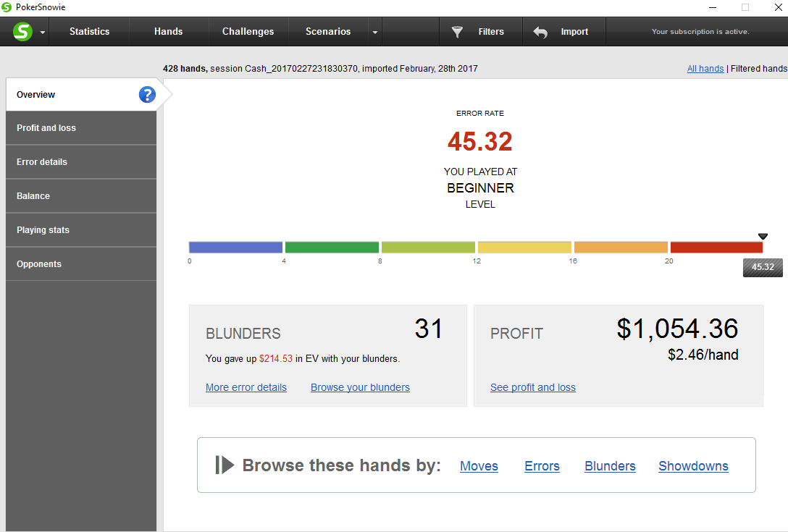Minimize the PokerSnowie window
The height and width of the screenshot is (532, 788).
[x=713, y=7]
